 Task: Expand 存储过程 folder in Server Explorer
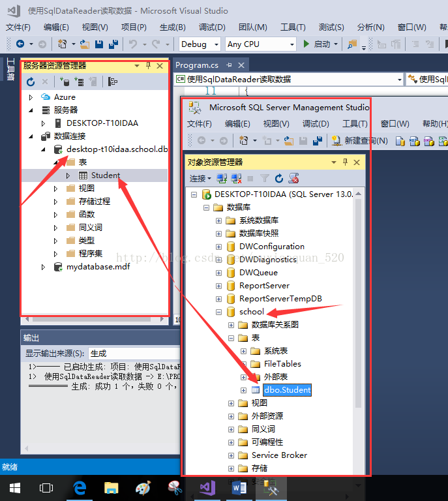[x=55, y=202]
